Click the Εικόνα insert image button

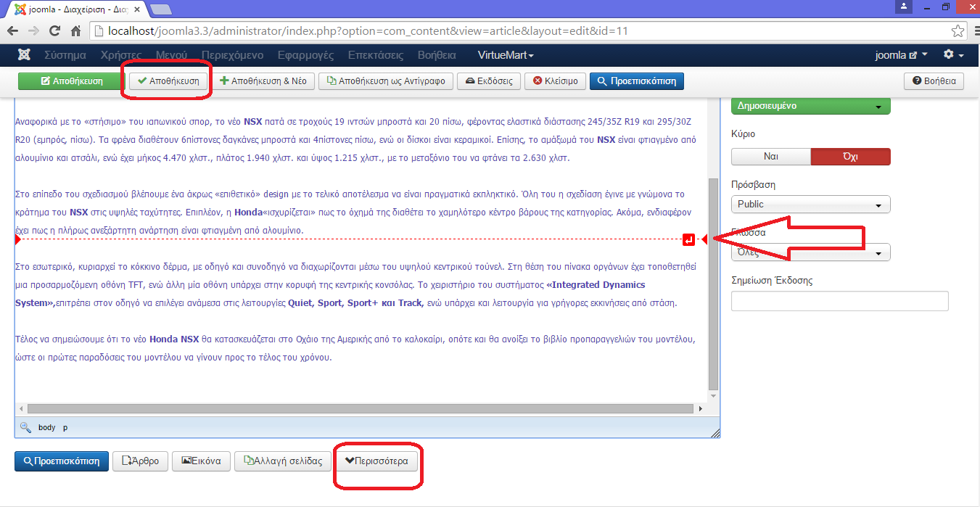(x=201, y=461)
